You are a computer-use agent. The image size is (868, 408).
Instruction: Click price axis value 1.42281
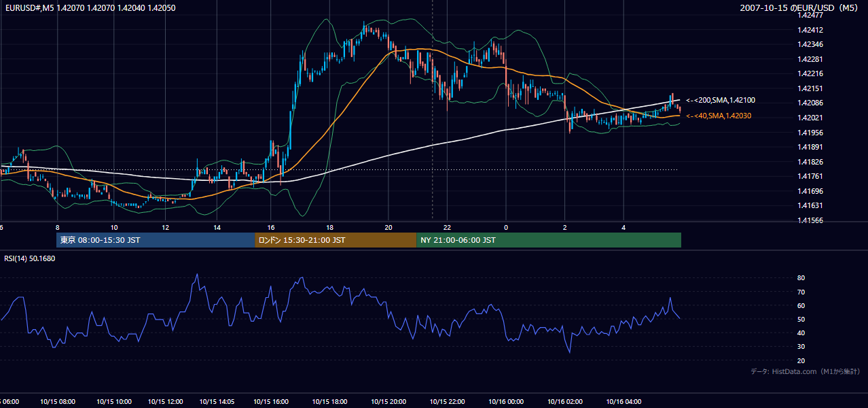click(x=811, y=59)
